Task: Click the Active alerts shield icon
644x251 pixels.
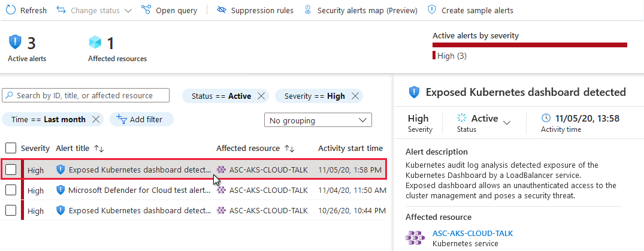Action: (x=15, y=43)
